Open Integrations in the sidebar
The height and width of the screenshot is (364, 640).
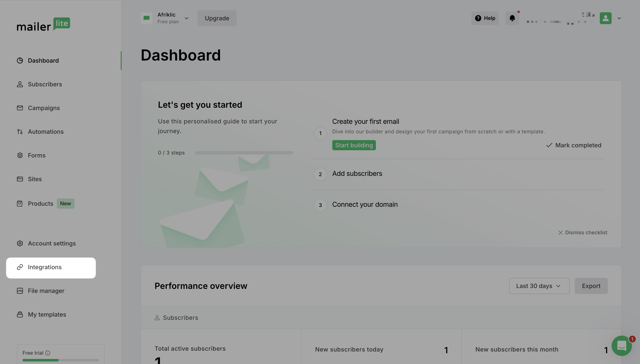(x=44, y=267)
